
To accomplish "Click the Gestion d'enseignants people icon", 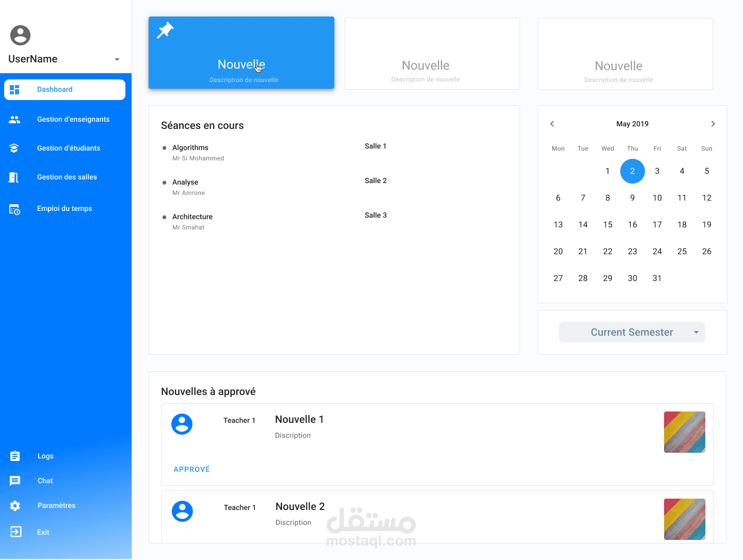I will pos(14,120).
